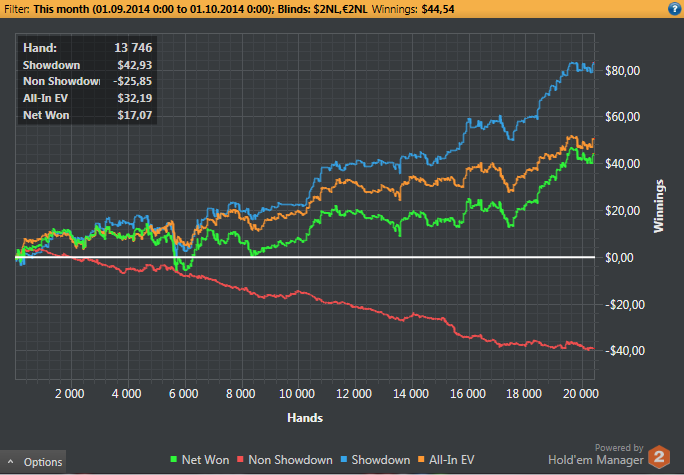
Task: Click the green Net Won swatch
Action: tap(174, 459)
